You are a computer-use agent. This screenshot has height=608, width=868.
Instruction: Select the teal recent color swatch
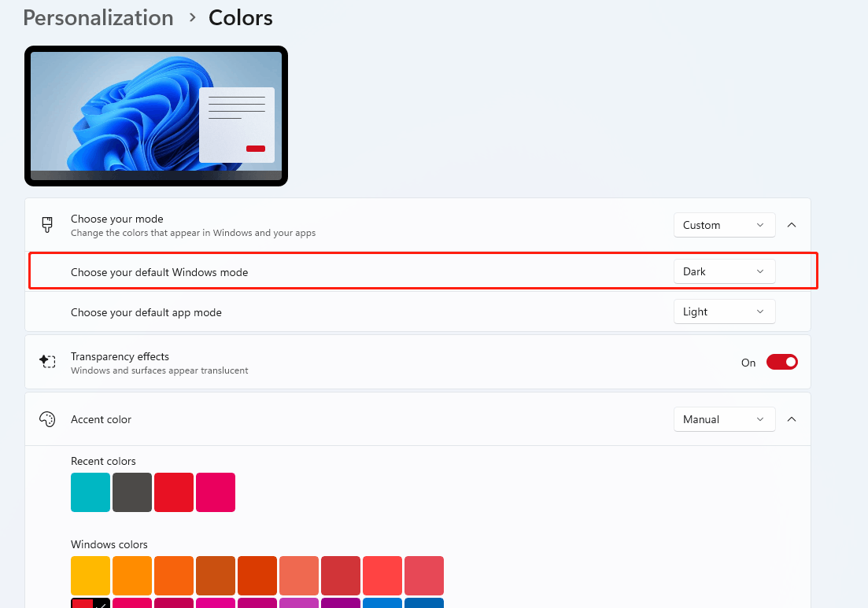point(90,492)
